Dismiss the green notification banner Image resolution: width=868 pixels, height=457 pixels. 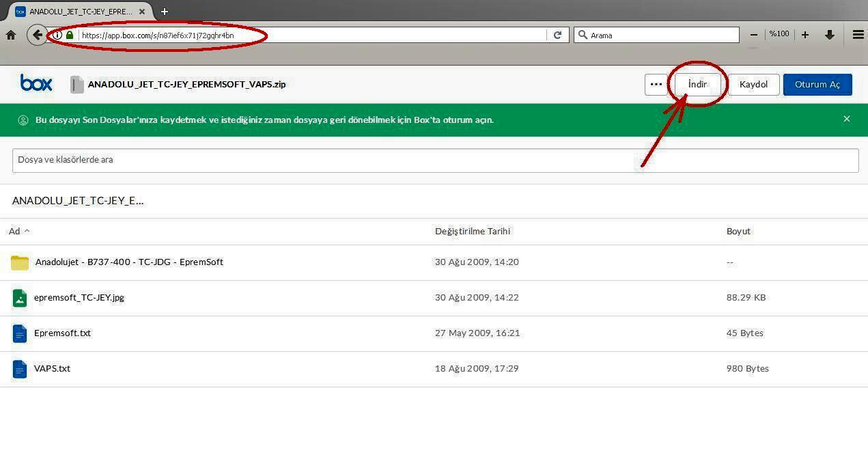click(846, 119)
